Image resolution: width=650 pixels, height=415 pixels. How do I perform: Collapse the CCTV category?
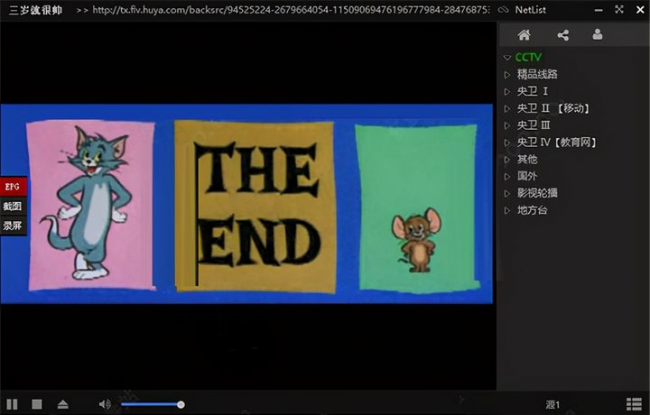point(507,57)
